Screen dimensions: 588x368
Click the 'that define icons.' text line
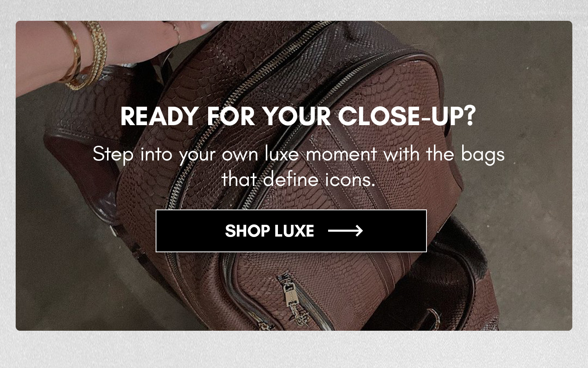tap(298, 180)
